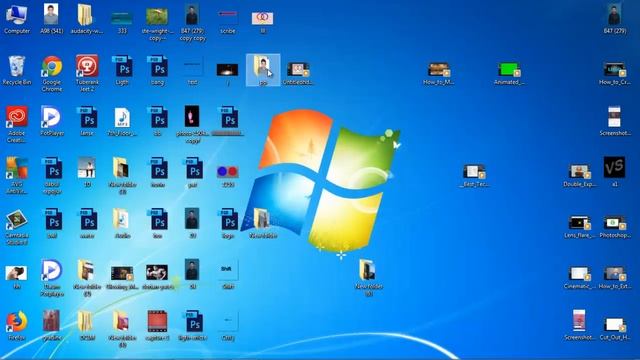Open the How_to_M... video file

pos(438,73)
